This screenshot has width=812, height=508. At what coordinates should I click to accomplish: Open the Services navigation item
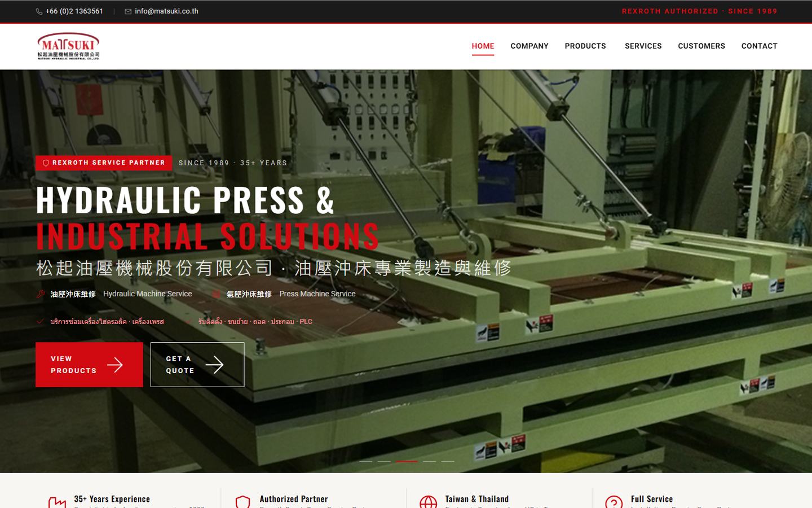tap(643, 46)
